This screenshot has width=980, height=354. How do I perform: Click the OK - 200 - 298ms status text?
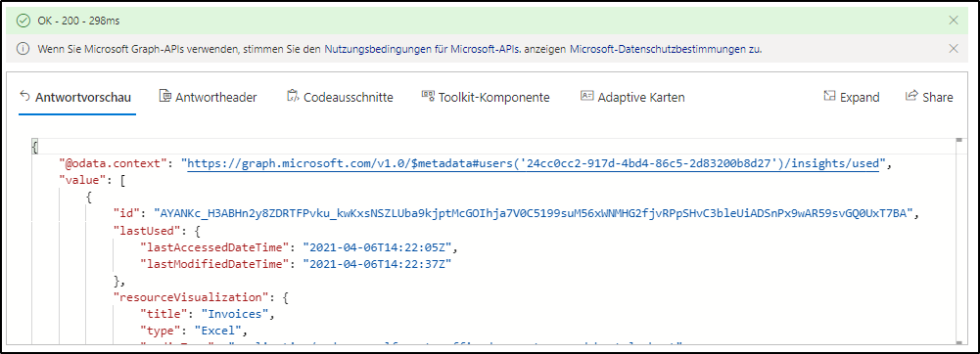[78, 21]
